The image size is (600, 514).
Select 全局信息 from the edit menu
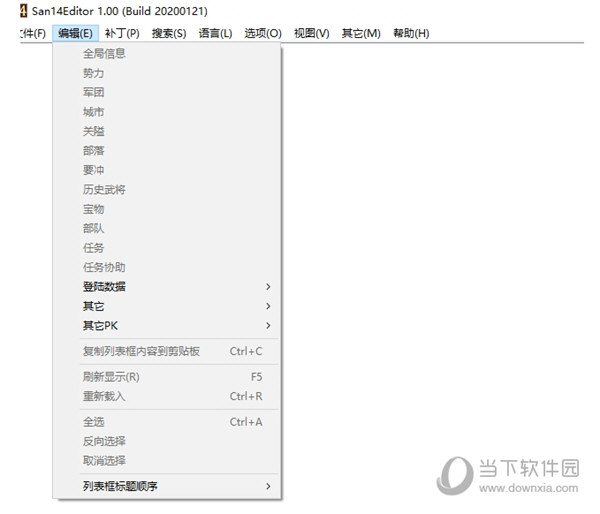coord(104,54)
